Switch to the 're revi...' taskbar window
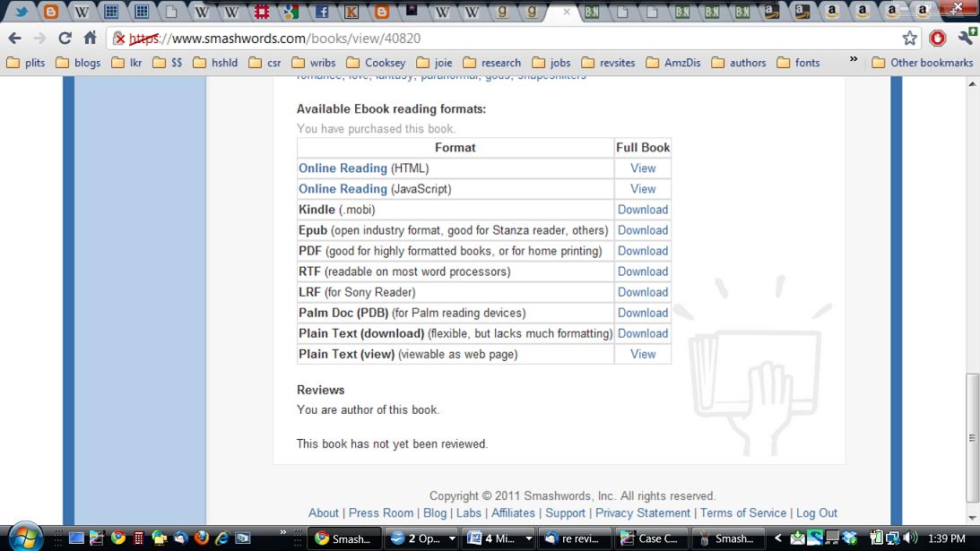980x551 pixels. tap(575, 538)
